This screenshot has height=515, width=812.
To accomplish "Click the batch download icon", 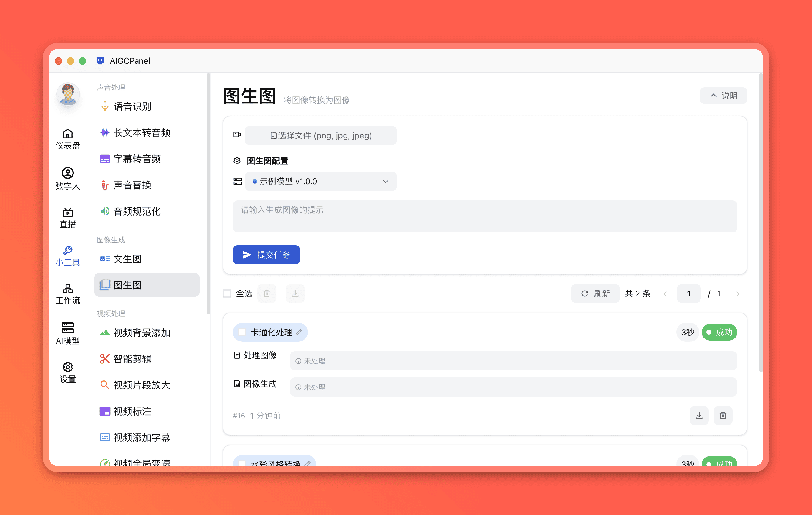I will pyautogui.click(x=295, y=293).
